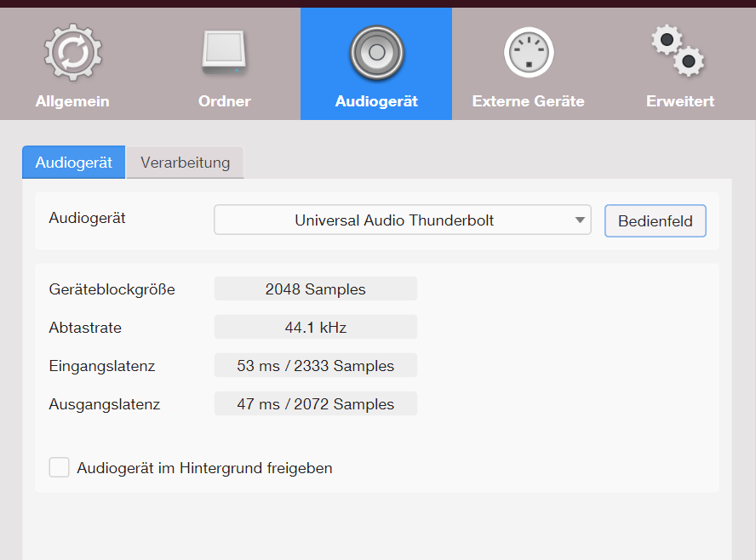The height and width of the screenshot is (560, 756).
Task: Click the Abtastrate label
Action: click(x=85, y=328)
